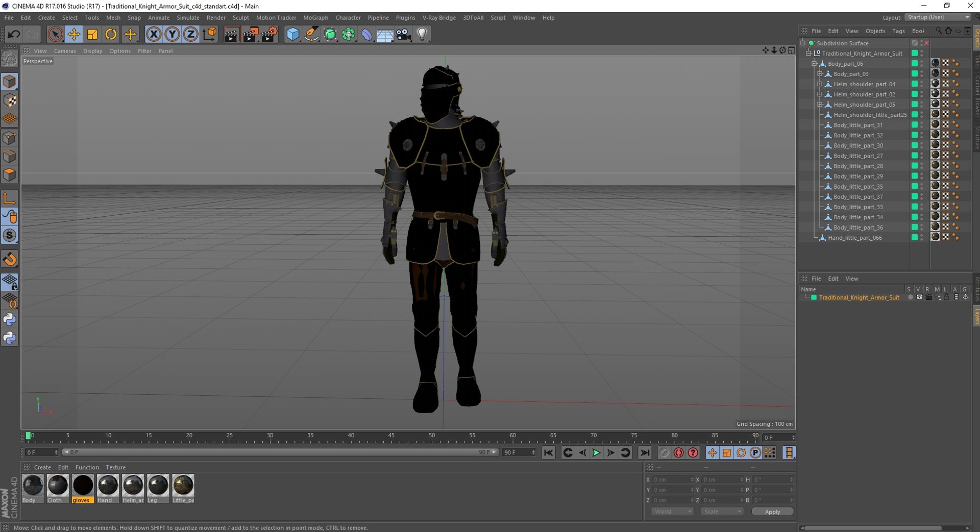Collapse the Body_part_06 tree node

[815, 63]
